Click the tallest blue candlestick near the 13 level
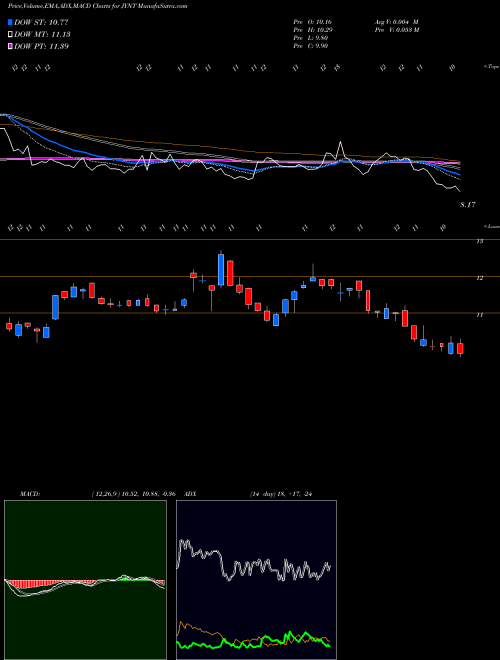This screenshot has height=660, width=500. [x=221, y=270]
